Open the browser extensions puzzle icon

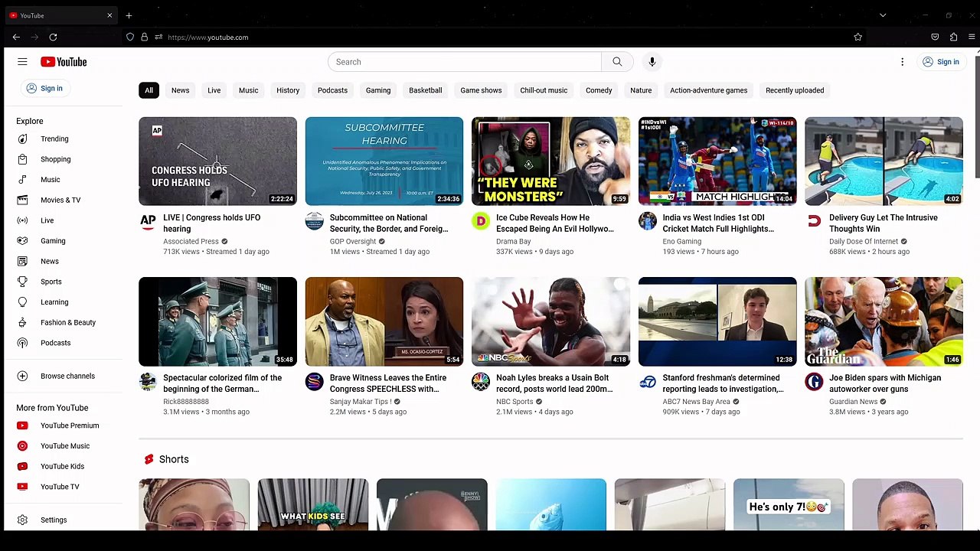[x=953, y=37]
